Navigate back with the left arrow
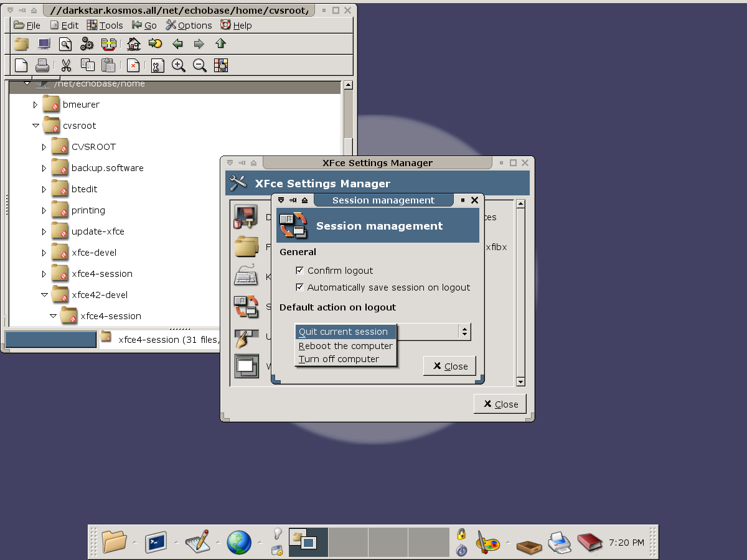 point(177,44)
